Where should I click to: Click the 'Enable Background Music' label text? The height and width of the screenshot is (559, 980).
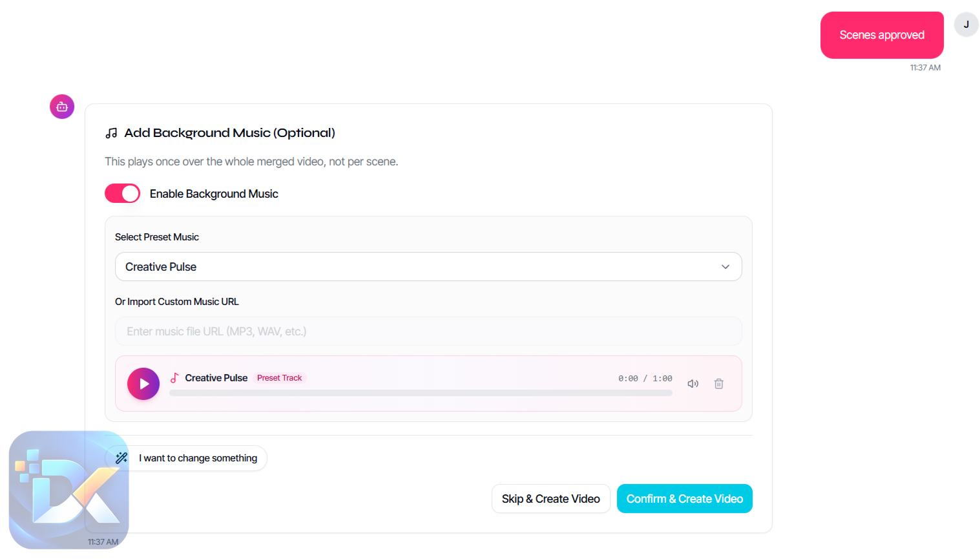[x=214, y=194]
